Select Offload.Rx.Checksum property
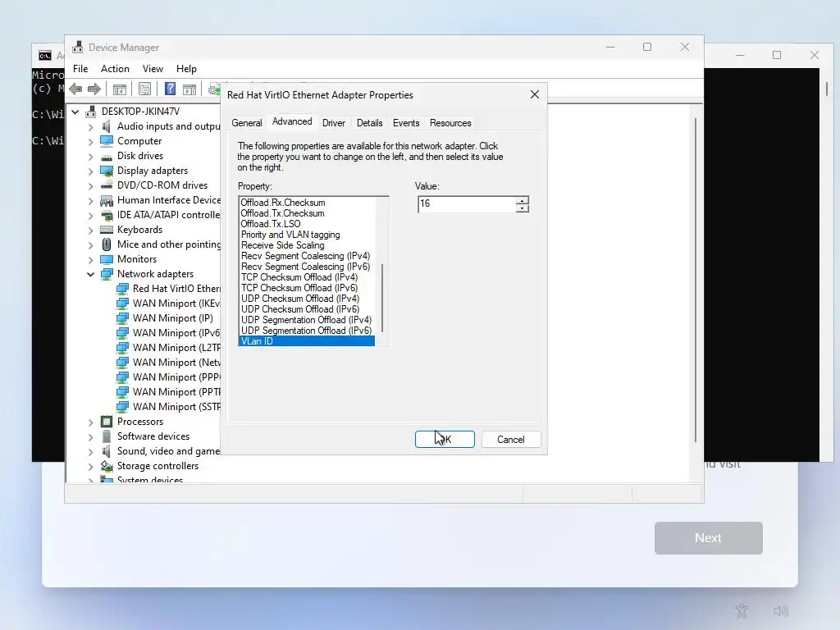The height and width of the screenshot is (630, 840). tap(283, 203)
